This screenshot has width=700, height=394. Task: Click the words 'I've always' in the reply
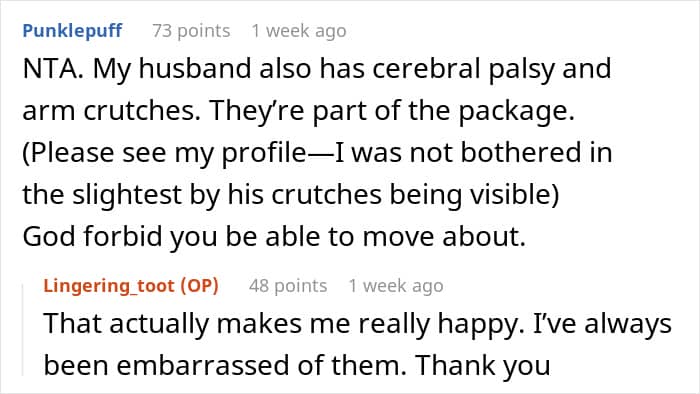(x=602, y=323)
